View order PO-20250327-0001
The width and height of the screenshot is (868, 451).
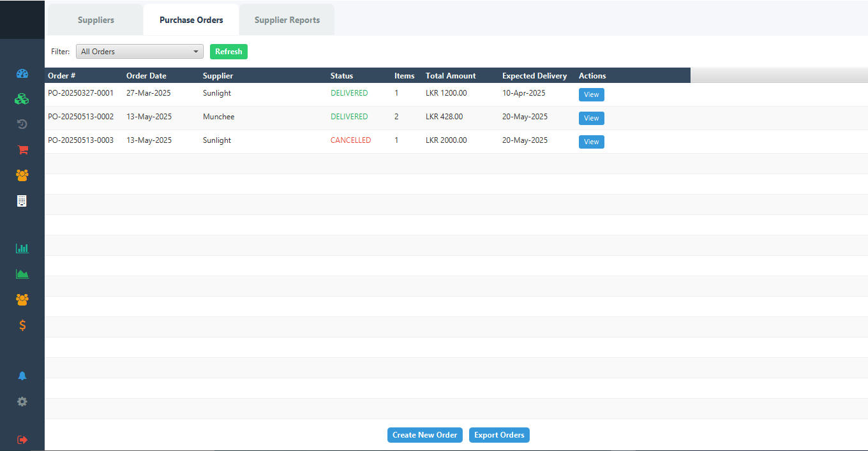(x=592, y=94)
